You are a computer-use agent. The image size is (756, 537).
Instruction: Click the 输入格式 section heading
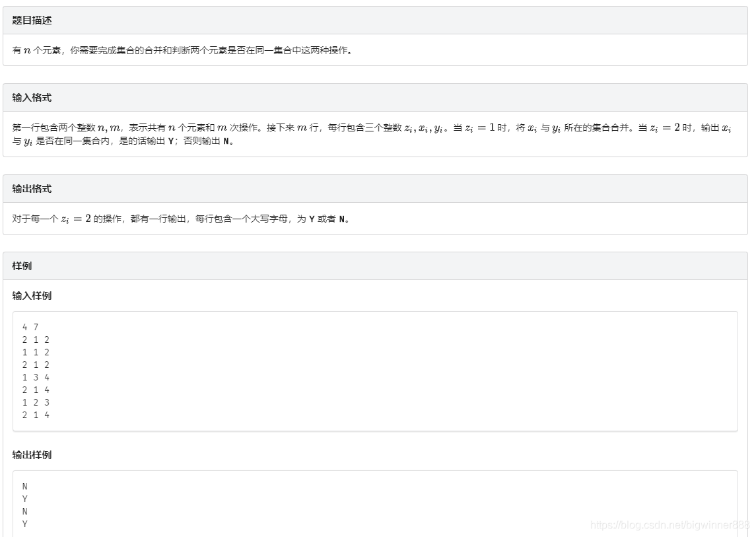32,98
